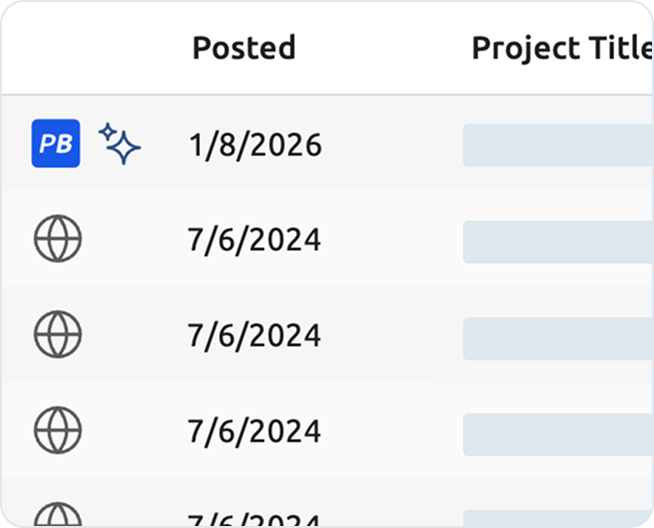Select the 7/6/2024 date in fourth row
This screenshot has height=528, width=654.
coord(254,432)
